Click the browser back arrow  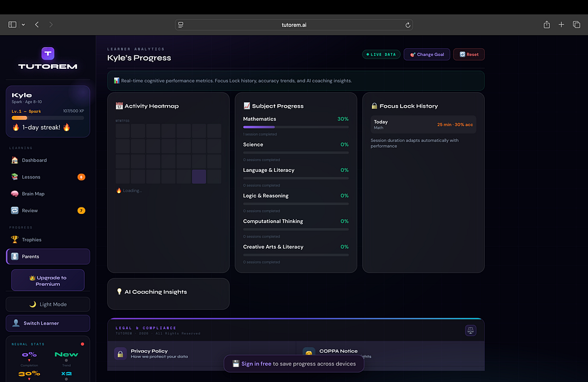pyautogui.click(x=37, y=24)
